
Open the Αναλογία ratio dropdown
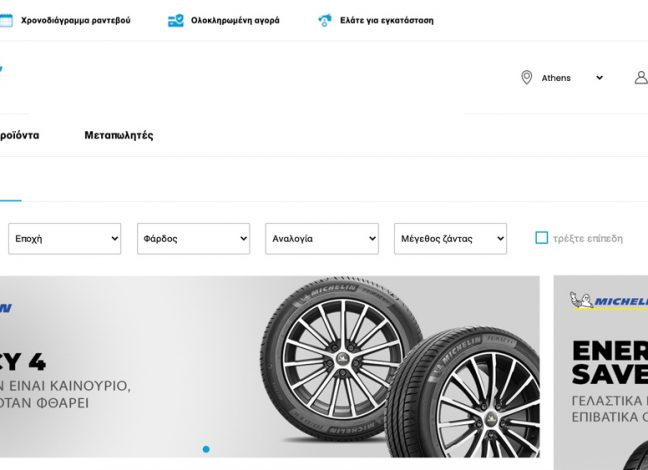click(322, 239)
